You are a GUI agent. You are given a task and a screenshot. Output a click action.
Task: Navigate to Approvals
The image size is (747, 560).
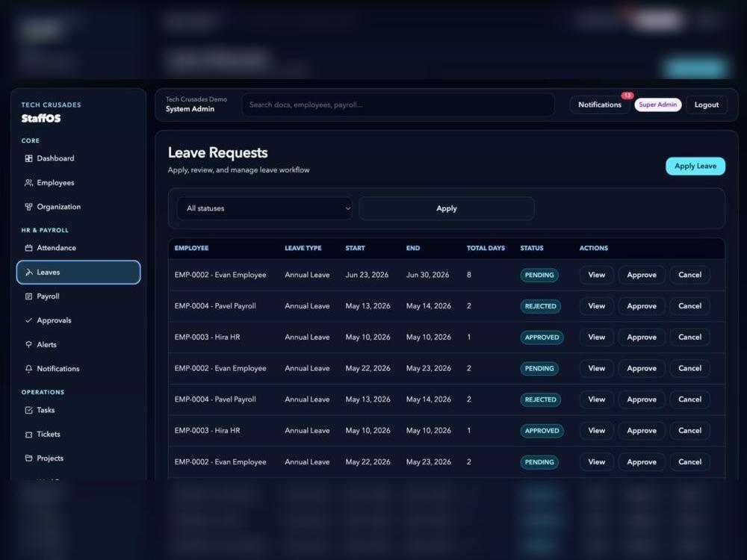coord(78,320)
